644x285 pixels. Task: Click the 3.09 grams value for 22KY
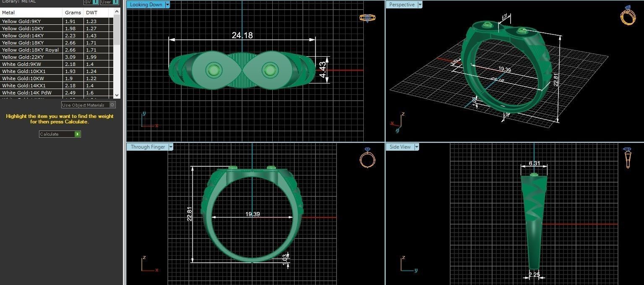tap(70, 57)
